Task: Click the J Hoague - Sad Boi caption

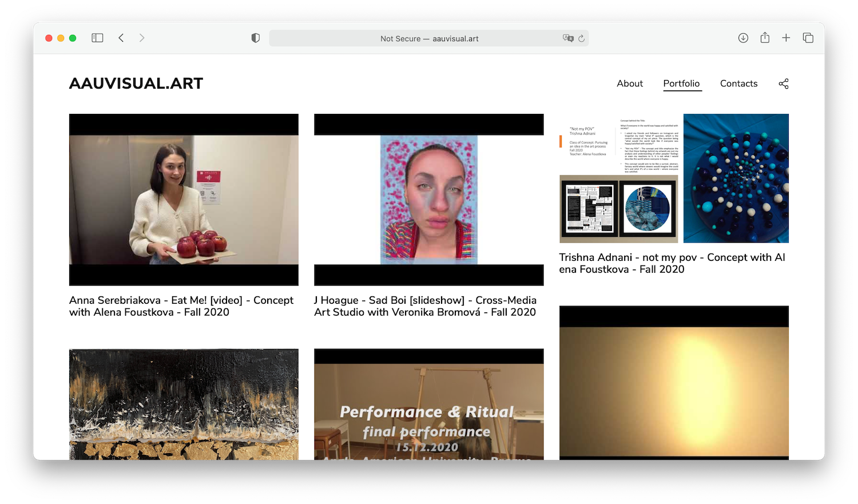Action: (x=426, y=306)
